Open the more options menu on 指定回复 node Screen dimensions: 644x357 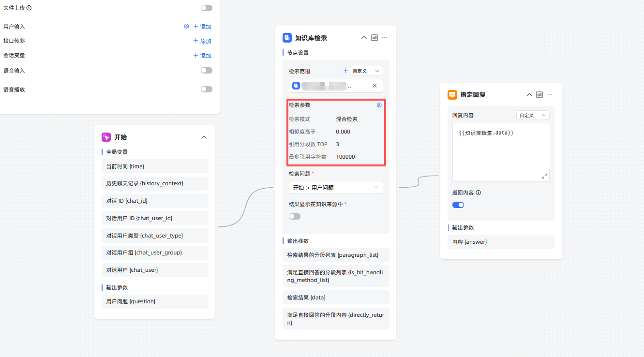(550, 94)
